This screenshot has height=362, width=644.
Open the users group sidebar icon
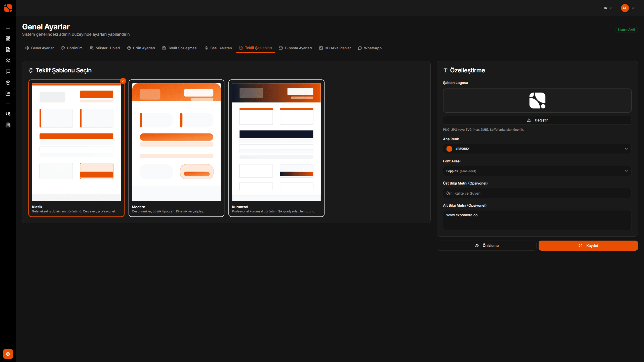tap(8, 61)
